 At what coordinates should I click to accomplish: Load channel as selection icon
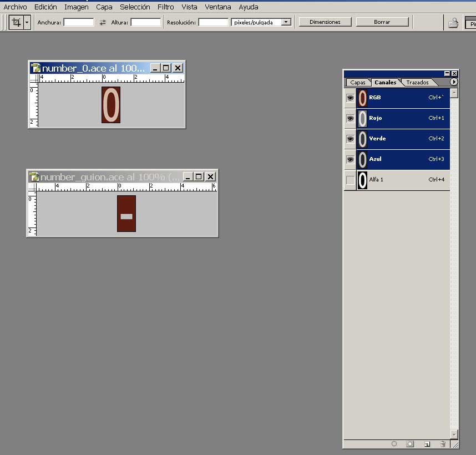[394, 444]
